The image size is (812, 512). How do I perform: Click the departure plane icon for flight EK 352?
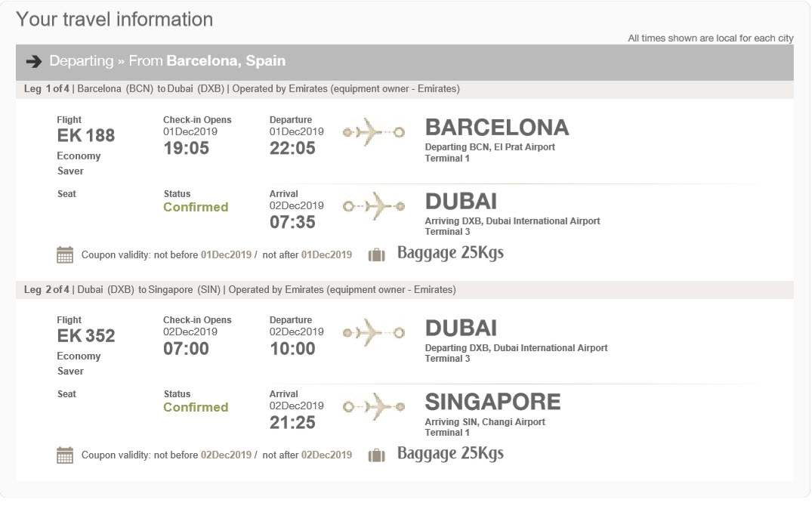[373, 332]
